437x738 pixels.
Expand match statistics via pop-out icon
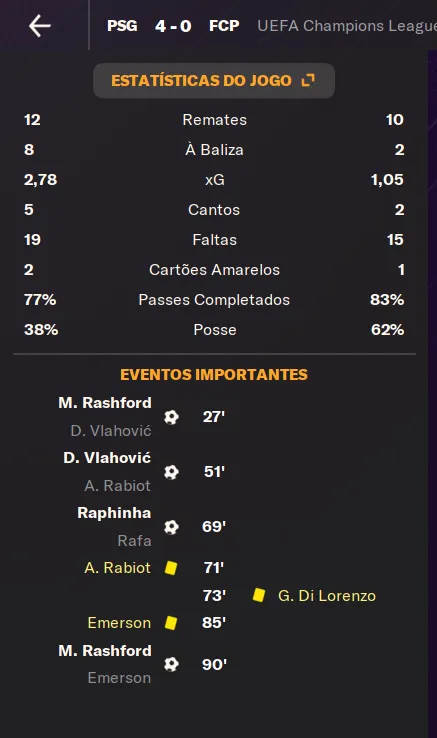[308, 80]
